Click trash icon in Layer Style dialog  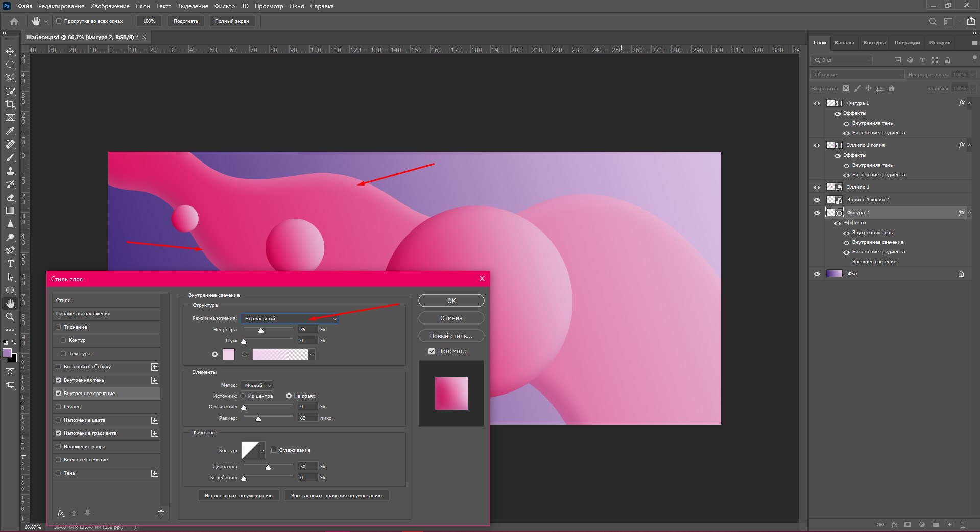[161, 513]
